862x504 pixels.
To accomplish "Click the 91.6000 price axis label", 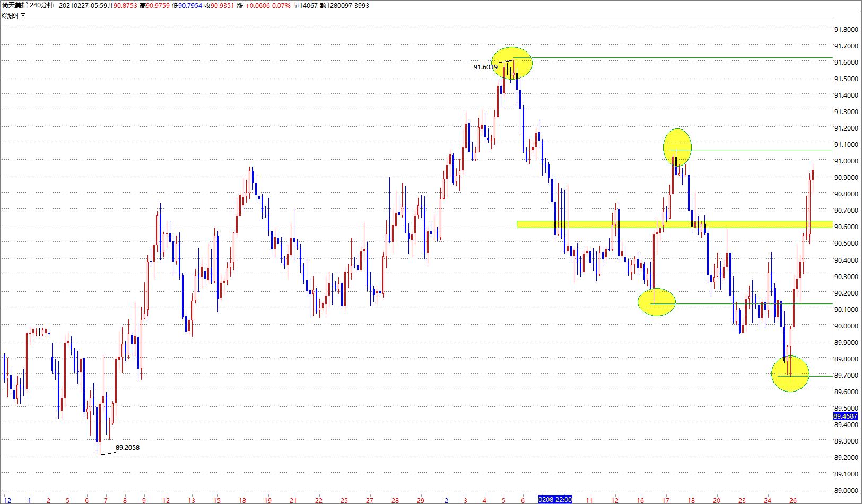I will tap(846, 63).
